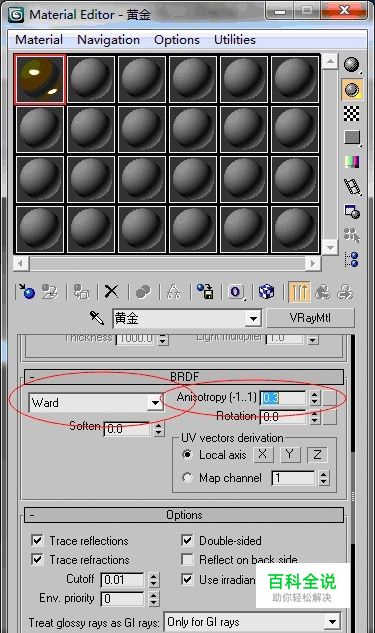Toggle the Double-sided checkbox
The height and width of the screenshot is (633, 375).
click(x=187, y=540)
